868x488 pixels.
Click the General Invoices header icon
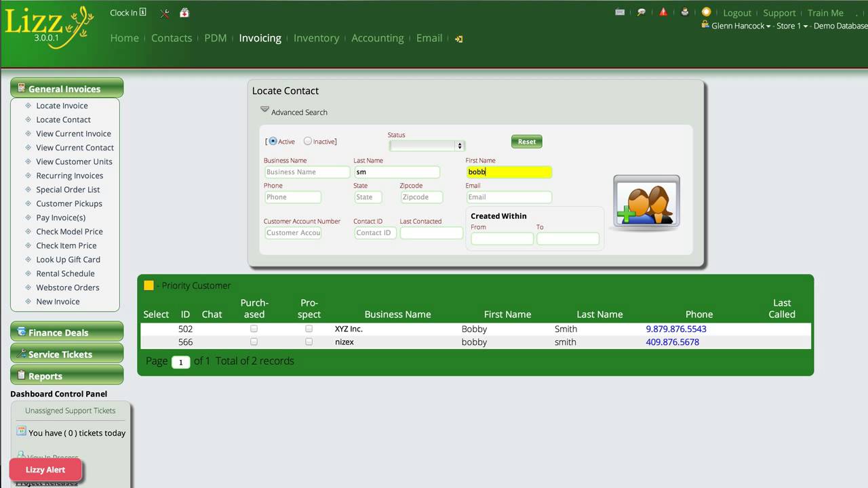[x=21, y=88]
